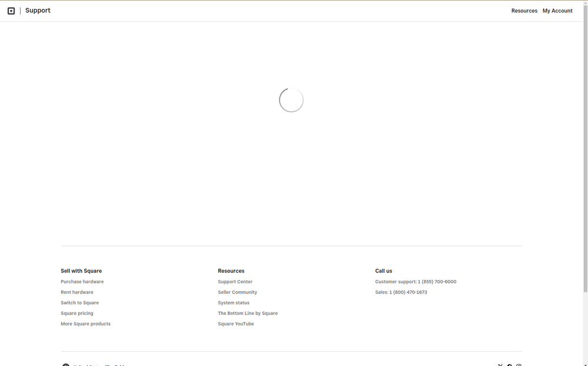Click the Square logo icon
Screen dimensions: 588x366
point(11,11)
